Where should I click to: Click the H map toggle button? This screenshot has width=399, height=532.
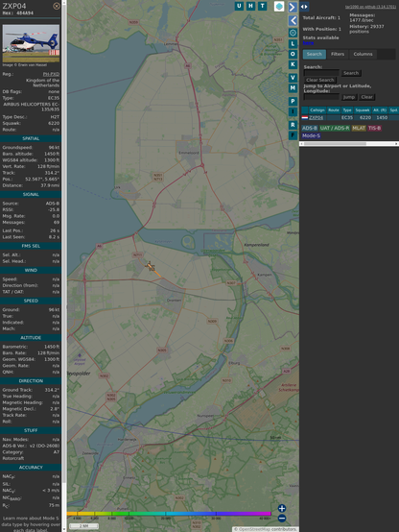251,6
